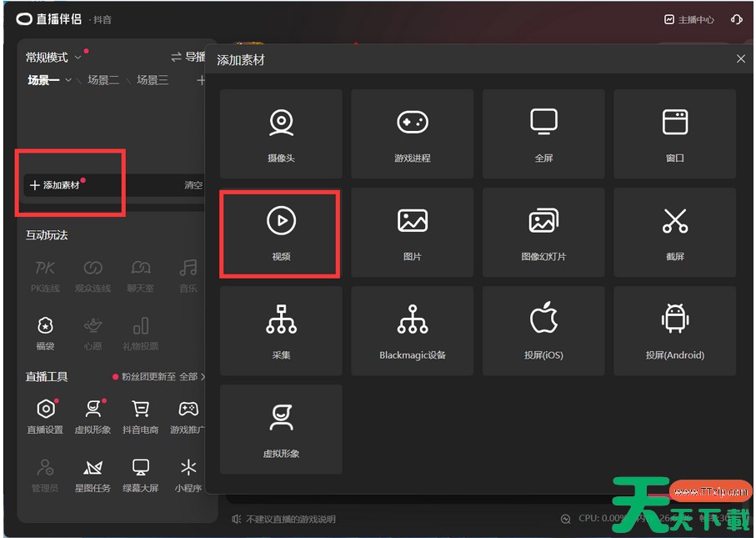Click the headset support icon
This screenshot has width=756, height=538.
736,19
